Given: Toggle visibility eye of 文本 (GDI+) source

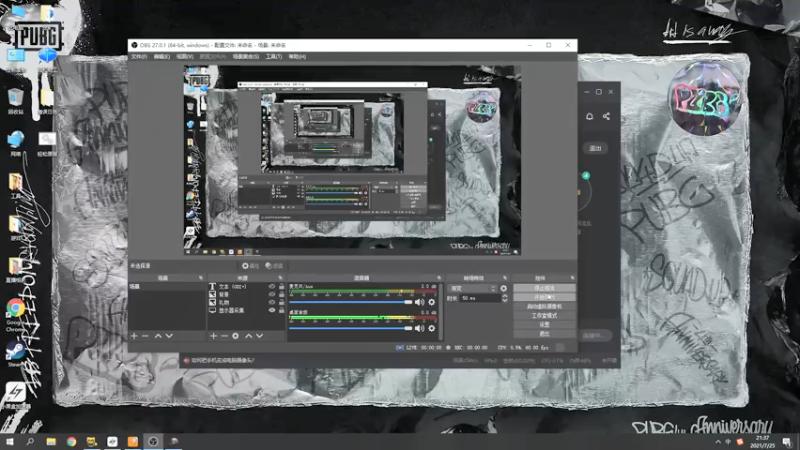Looking at the screenshot, I should coord(272,287).
